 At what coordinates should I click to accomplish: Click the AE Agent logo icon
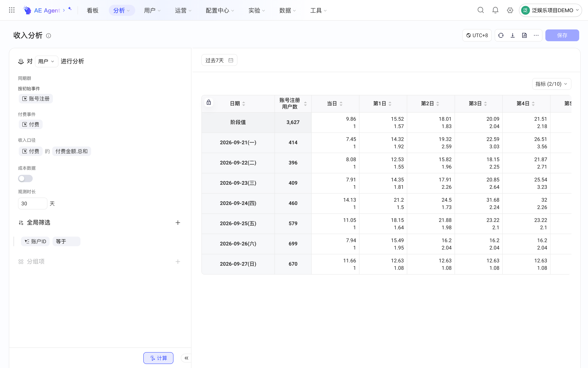(x=27, y=10)
